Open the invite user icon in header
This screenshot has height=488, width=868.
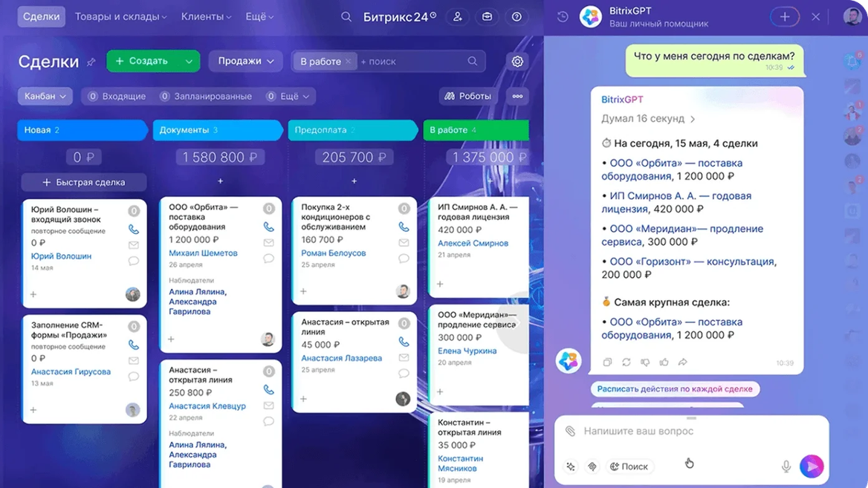click(x=458, y=16)
